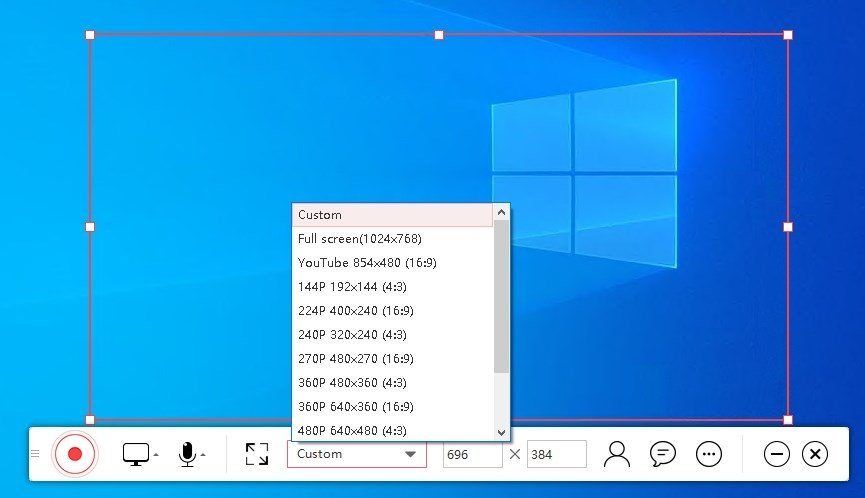Click the top-right selection resize handle
Image resolution: width=865 pixels, height=498 pixels.
788,35
